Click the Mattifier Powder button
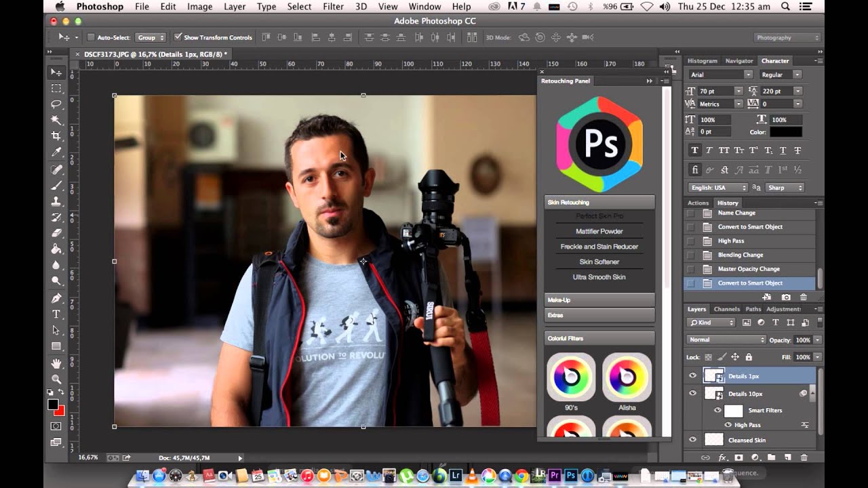This screenshot has width=868, height=488. pyautogui.click(x=599, y=231)
